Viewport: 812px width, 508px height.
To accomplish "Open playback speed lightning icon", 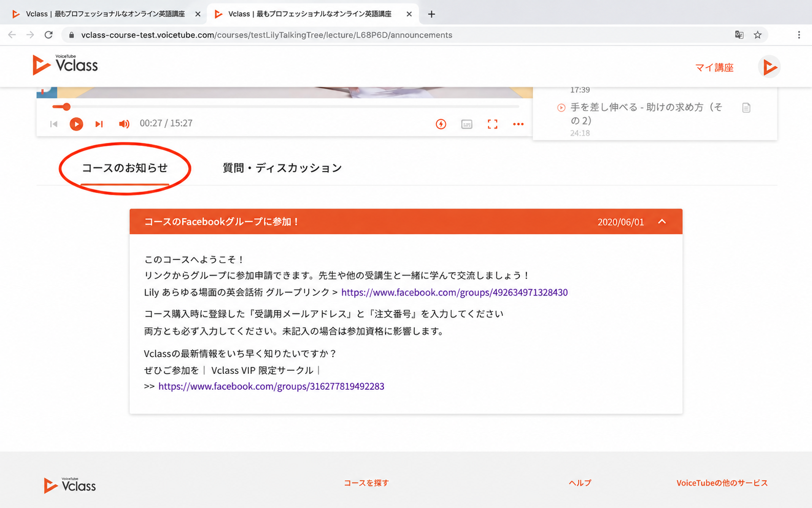I will (x=441, y=124).
